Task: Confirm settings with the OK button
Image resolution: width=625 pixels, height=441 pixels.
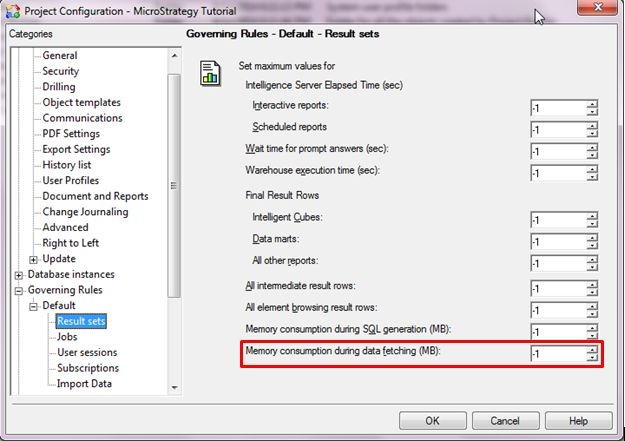Action: [x=433, y=421]
